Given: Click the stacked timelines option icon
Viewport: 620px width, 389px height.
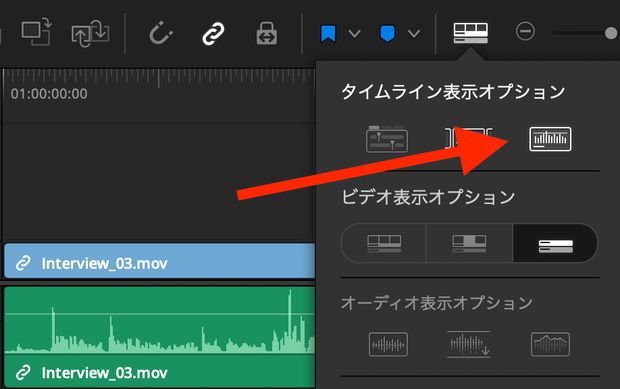Looking at the screenshot, I should [x=387, y=139].
